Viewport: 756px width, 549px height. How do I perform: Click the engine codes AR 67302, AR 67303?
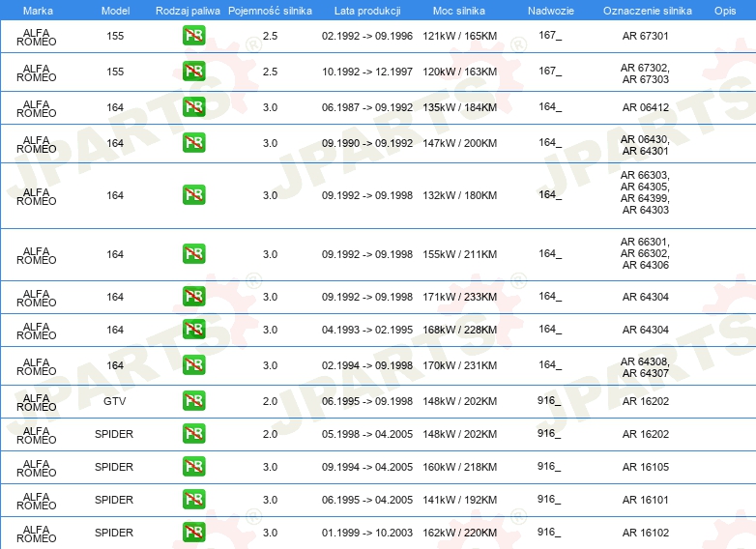(645, 73)
